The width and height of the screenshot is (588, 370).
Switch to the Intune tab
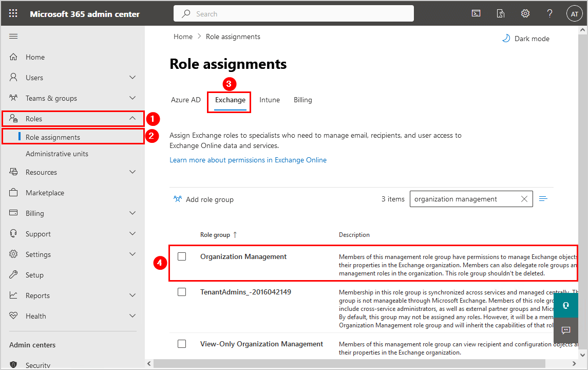pyautogui.click(x=270, y=100)
